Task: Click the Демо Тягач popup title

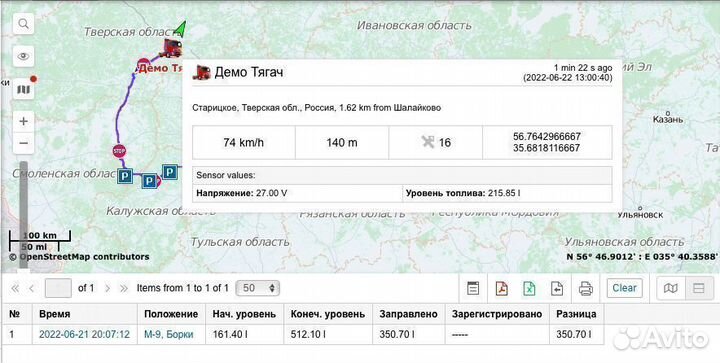Action: [x=248, y=72]
